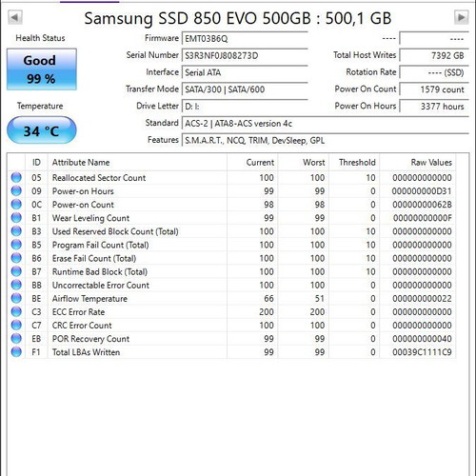The height and width of the screenshot is (476, 476).
Task: Select Program Fail Count (Total) name
Action: (x=100, y=245)
